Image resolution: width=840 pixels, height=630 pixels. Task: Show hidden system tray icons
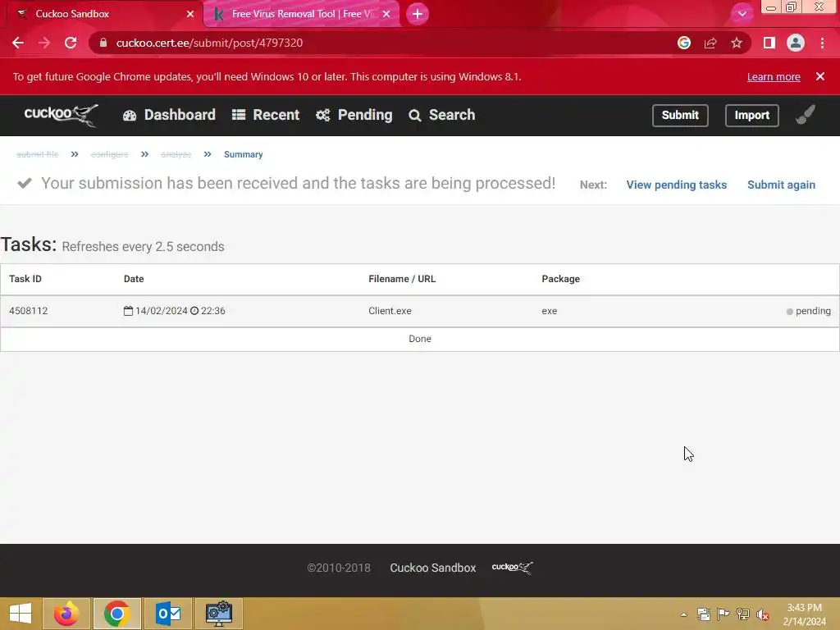coord(683,614)
